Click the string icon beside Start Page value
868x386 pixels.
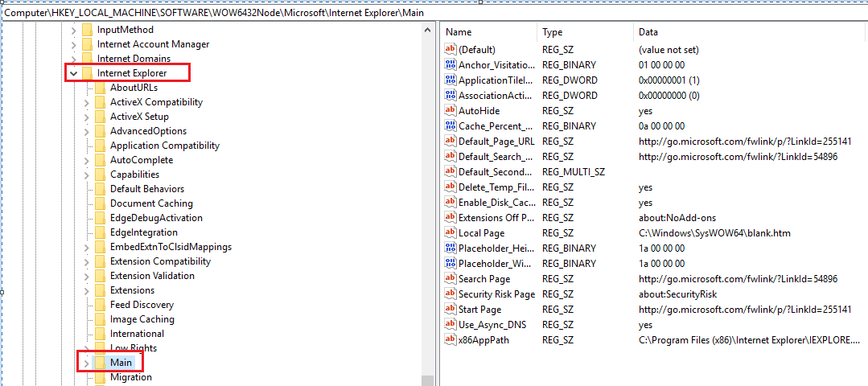click(x=450, y=310)
